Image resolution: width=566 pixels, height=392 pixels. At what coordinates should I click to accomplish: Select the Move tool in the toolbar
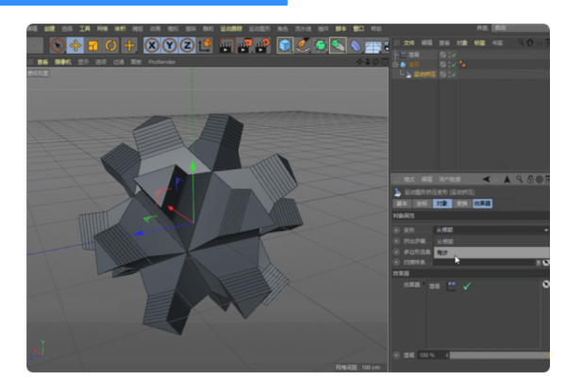pos(75,45)
